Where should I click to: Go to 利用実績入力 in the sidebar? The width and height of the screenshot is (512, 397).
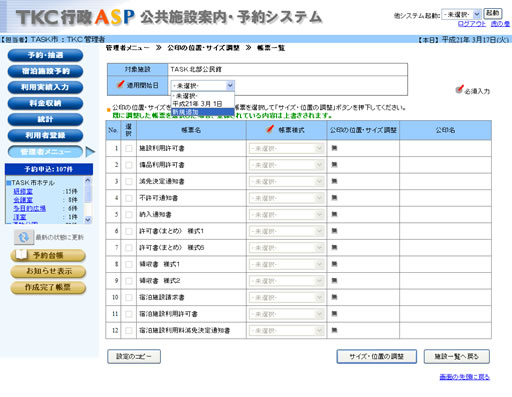tap(45, 87)
